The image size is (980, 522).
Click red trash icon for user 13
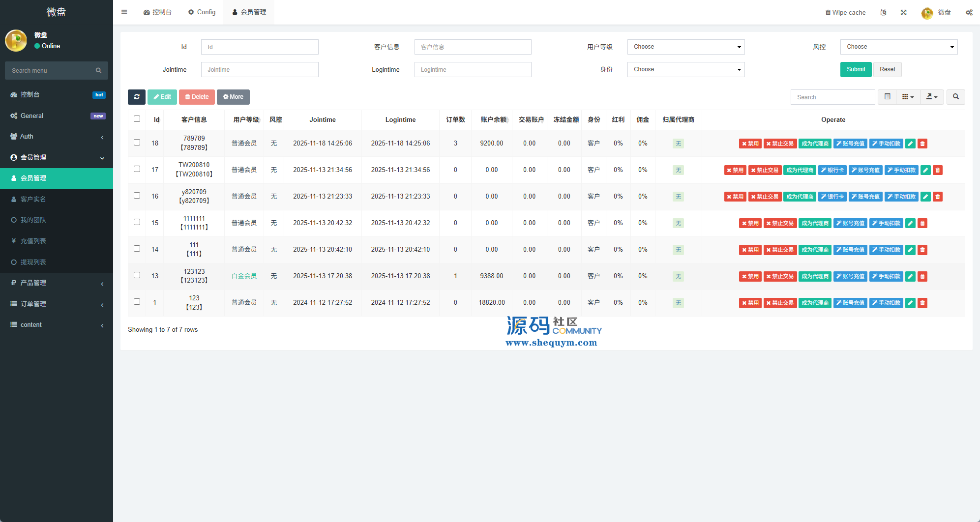922,276
